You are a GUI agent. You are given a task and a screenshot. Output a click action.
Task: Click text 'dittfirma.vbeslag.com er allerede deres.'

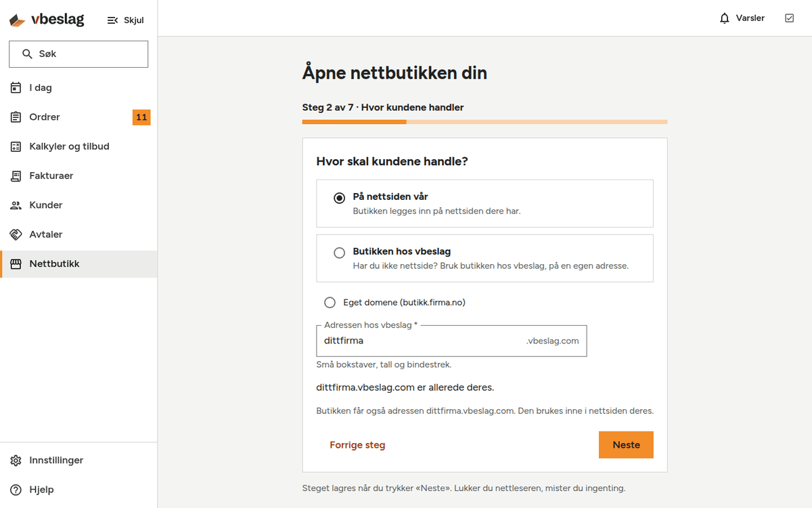[405, 388]
